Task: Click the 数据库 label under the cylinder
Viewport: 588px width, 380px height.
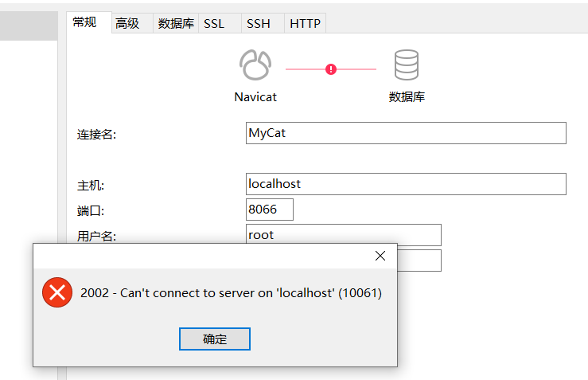Action: pos(407,97)
